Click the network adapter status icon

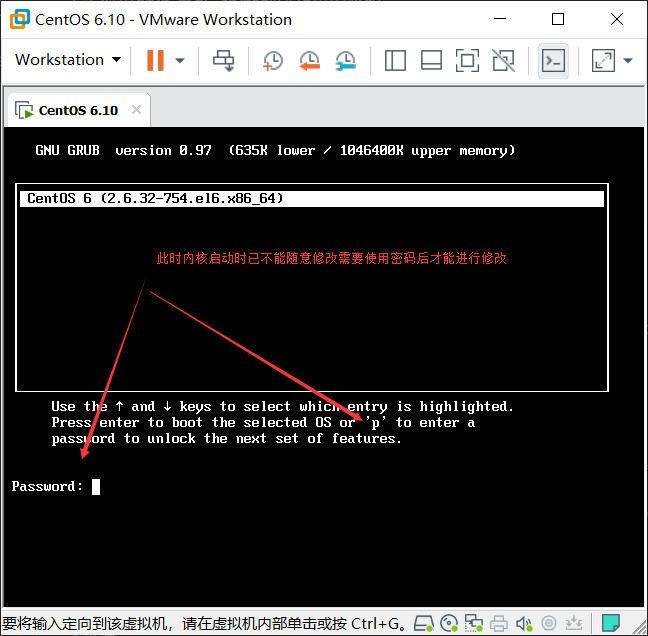point(474,623)
